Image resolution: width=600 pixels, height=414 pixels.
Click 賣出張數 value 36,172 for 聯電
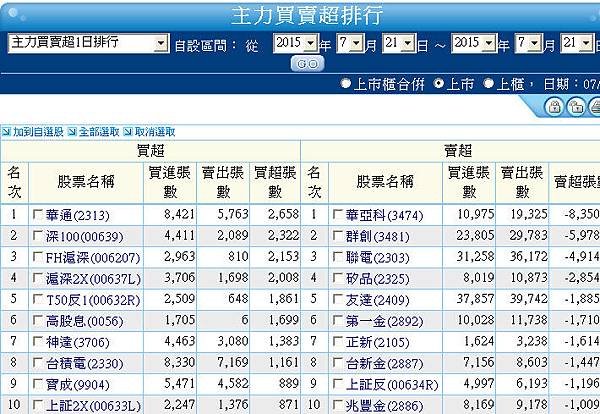click(x=529, y=257)
